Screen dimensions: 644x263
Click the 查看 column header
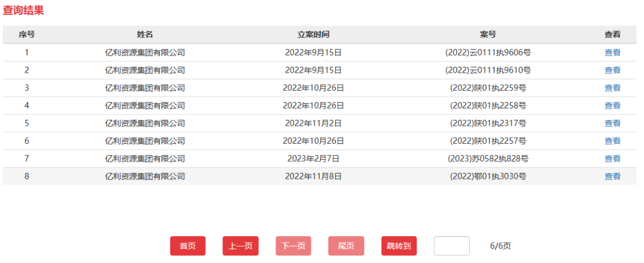tap(612, 35)
